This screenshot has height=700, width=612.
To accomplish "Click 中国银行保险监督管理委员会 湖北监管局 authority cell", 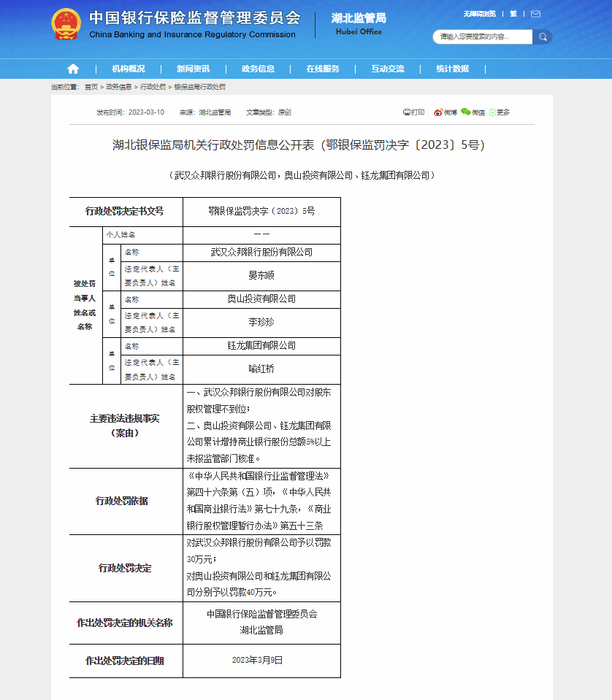I will coord(261,623).
